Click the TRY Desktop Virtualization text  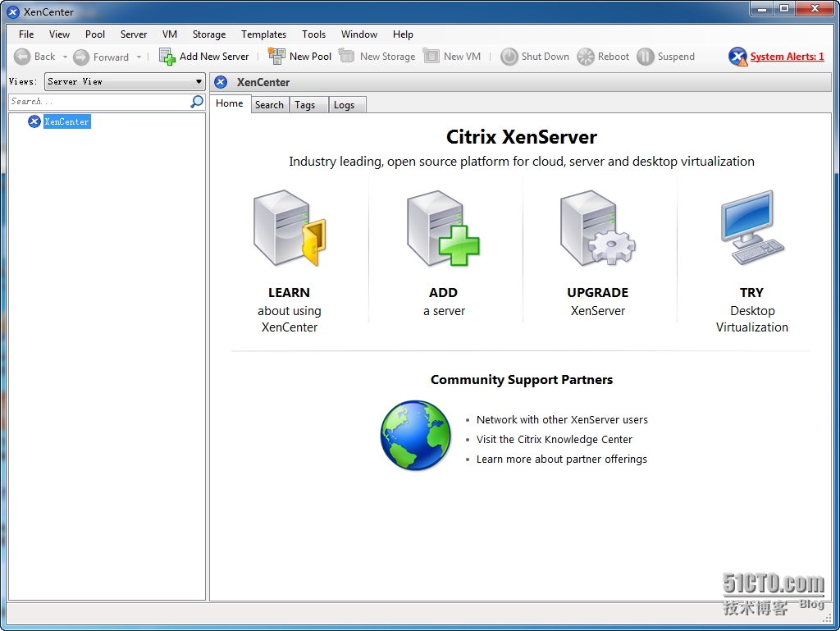pyautogui.click(x=752, y=309)
